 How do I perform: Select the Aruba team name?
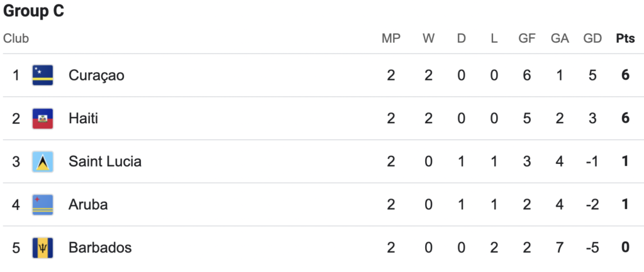point(88,205)
